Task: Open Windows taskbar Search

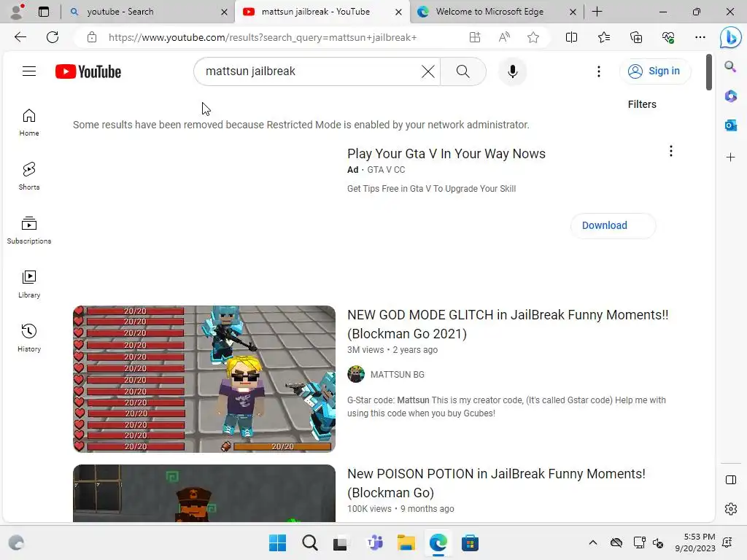Action: click(x=309, y=542)
